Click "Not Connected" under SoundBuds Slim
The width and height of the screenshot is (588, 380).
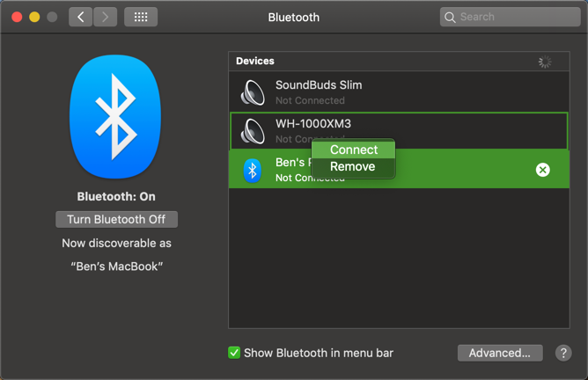310,100
